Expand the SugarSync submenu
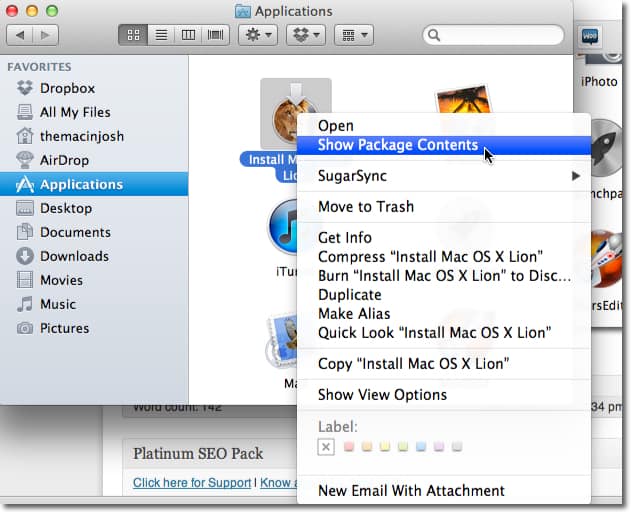This screenshot has height=514, width=632. point(444,176)
